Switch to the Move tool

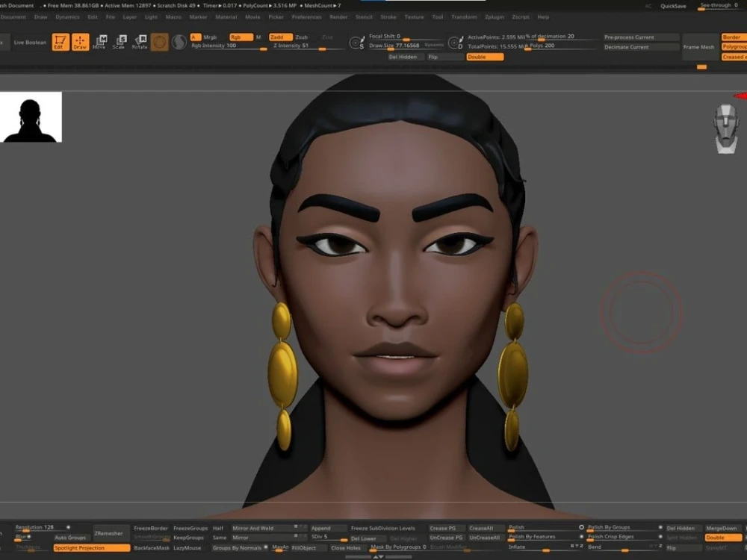99,42
